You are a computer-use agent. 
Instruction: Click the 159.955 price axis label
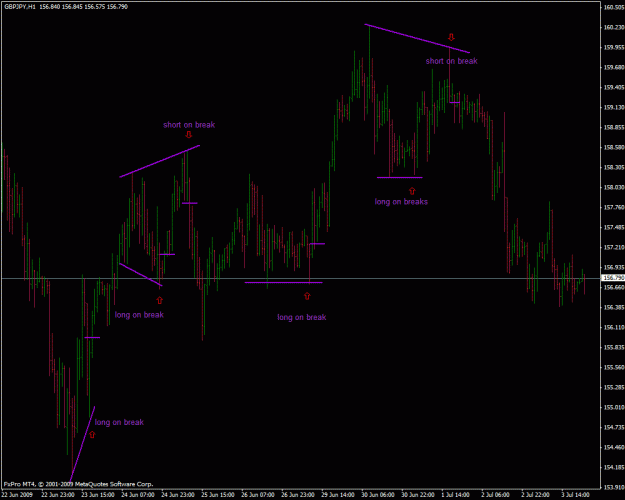pos(614,47)
